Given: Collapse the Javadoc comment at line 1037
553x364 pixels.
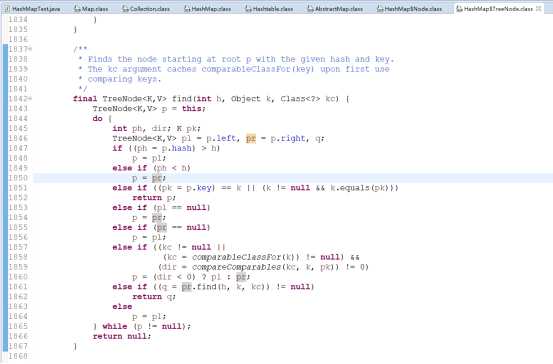Looking at the screenshot, I should [x=31, y=49].
